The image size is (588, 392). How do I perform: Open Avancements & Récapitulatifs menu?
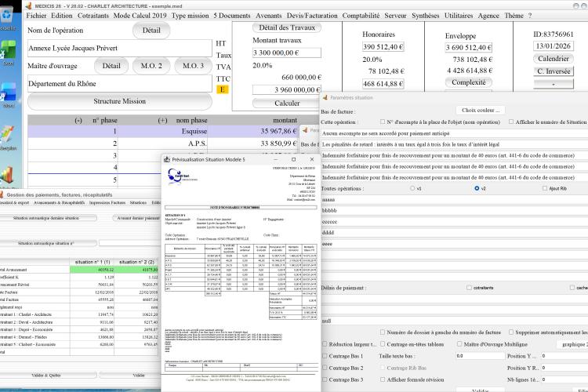[60, 202]
